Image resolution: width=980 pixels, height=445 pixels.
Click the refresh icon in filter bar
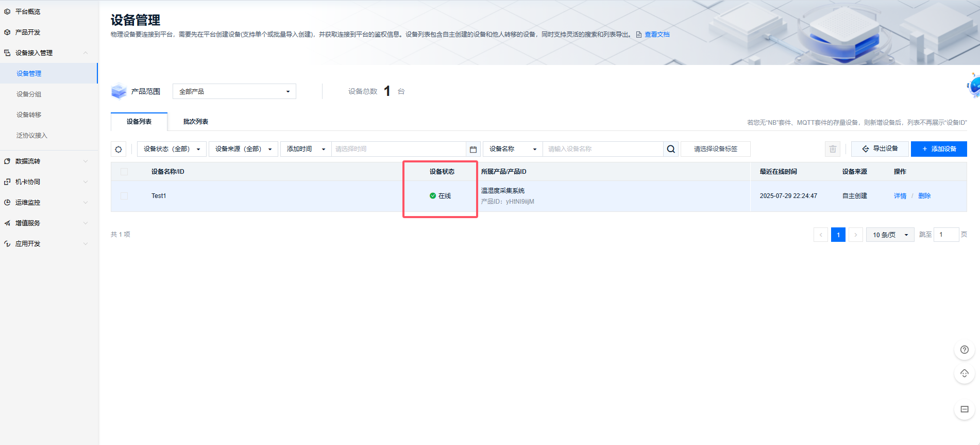point(119,149)
